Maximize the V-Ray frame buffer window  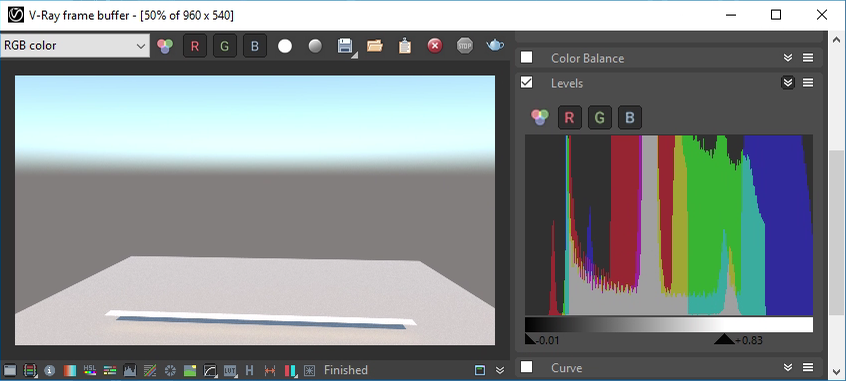[x=776, y=15]
